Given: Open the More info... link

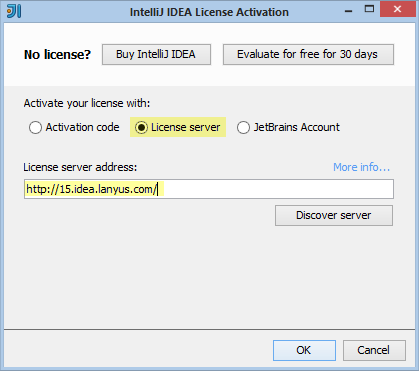Looking at the screenshot, I should [x=361, y=167].
